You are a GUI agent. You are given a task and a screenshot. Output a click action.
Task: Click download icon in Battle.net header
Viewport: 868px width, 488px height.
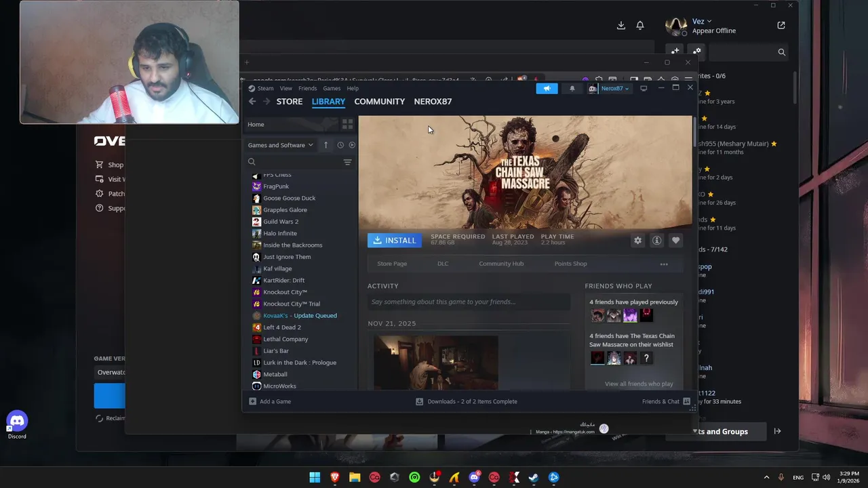pyautogui.click(x=620, y=25)
